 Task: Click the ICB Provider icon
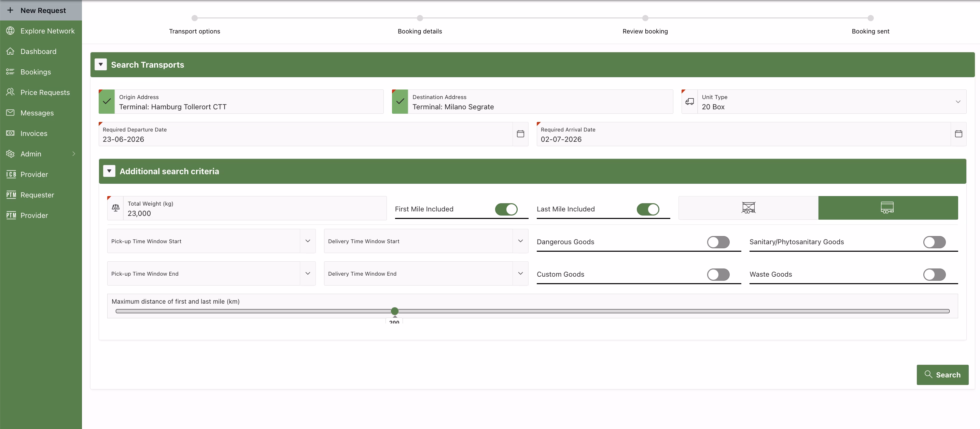tap(11, 174)
